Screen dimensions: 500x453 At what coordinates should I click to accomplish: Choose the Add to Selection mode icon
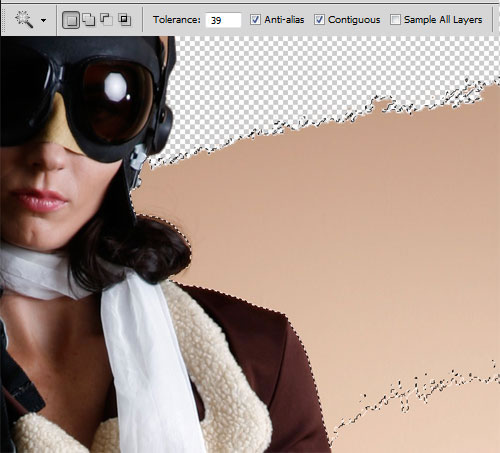tap(89, 20)
